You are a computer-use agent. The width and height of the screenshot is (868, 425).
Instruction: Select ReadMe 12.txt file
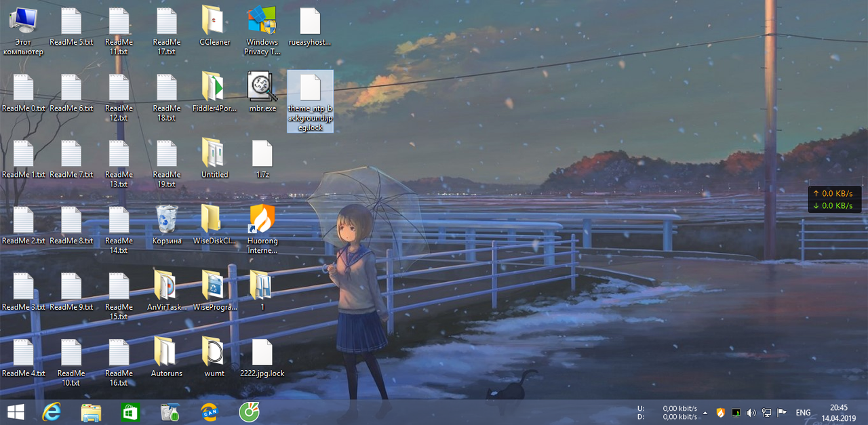click(x=119, y=98)
